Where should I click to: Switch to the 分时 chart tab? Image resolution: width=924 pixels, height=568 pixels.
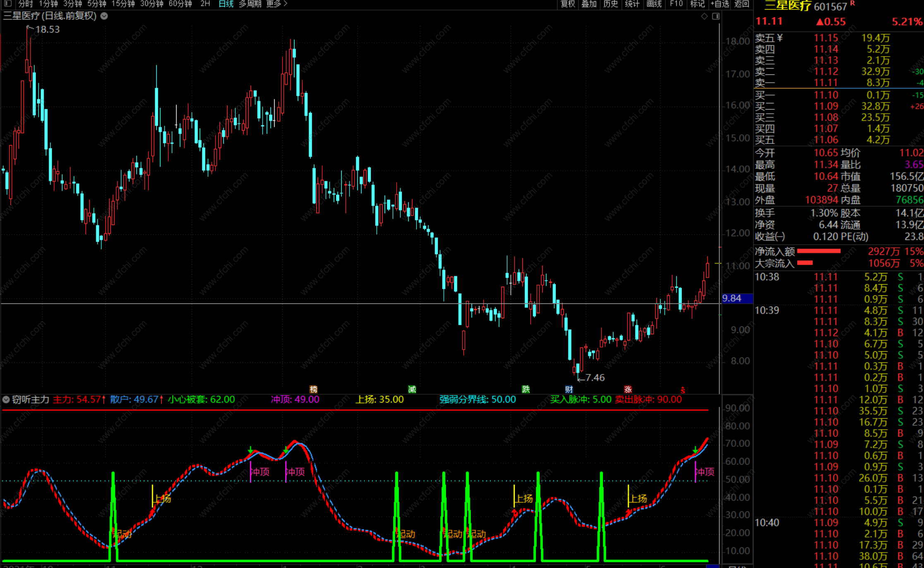[25, 4]
